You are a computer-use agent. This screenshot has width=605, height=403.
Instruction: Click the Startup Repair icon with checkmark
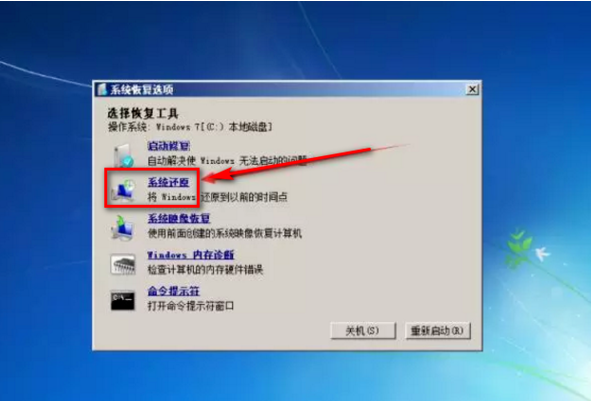(123, 155)
